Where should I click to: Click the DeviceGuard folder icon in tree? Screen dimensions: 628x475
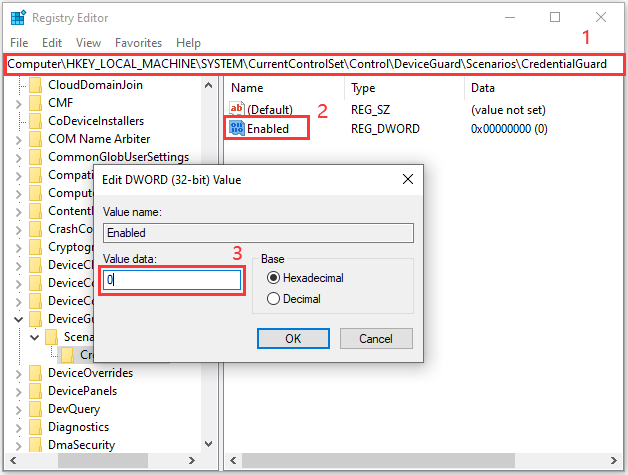[35, 319]
